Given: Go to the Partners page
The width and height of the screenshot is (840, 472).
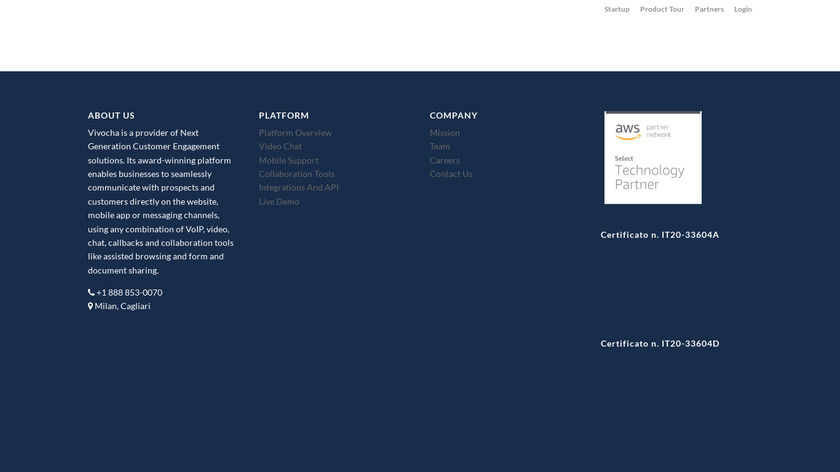Looking at the screenshot, I should 709,9.
